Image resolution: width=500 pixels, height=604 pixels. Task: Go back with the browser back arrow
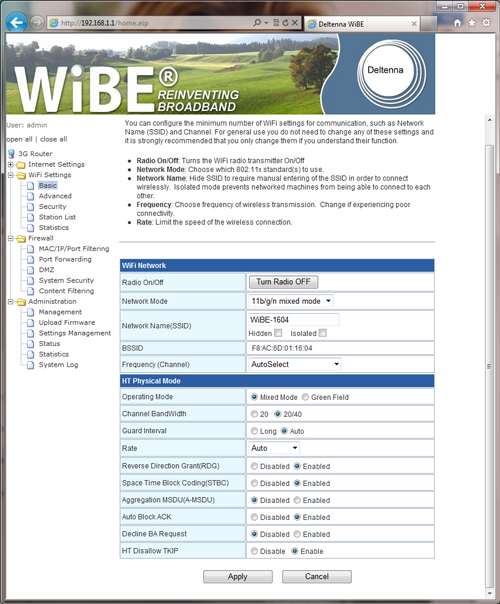pyautogui.click(x=17, y=22)
